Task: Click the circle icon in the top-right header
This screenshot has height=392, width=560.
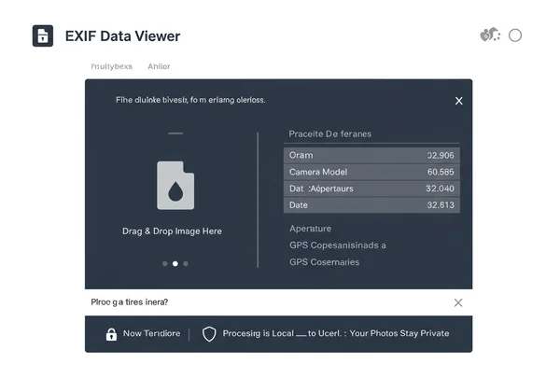Action: pos(515,35)
